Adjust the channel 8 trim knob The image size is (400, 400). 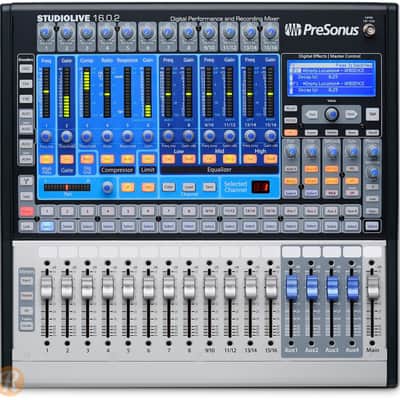(x=188, y=33)
